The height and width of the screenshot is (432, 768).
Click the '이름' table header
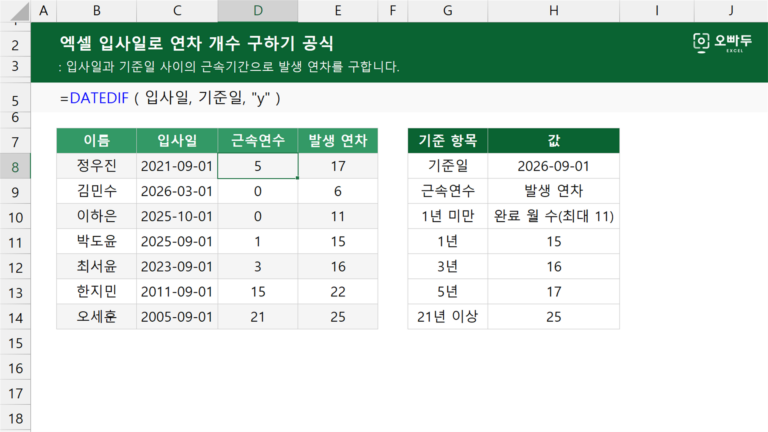pyautogui.click(x=96, y=141)
